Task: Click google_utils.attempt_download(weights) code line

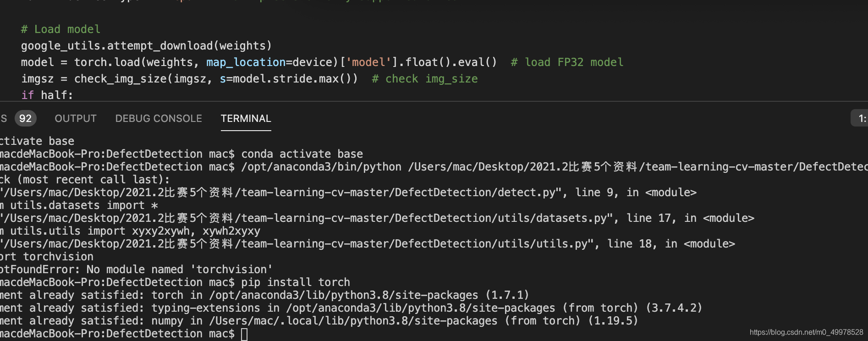Action: click(146, 46)
